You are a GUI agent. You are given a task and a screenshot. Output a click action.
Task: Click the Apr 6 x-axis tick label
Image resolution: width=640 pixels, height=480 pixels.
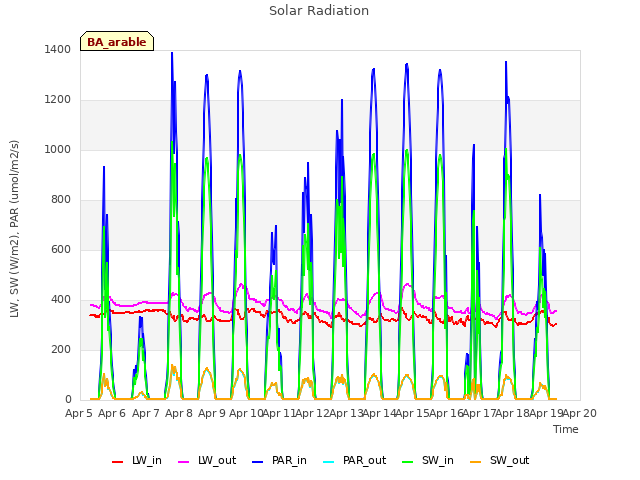112,413
